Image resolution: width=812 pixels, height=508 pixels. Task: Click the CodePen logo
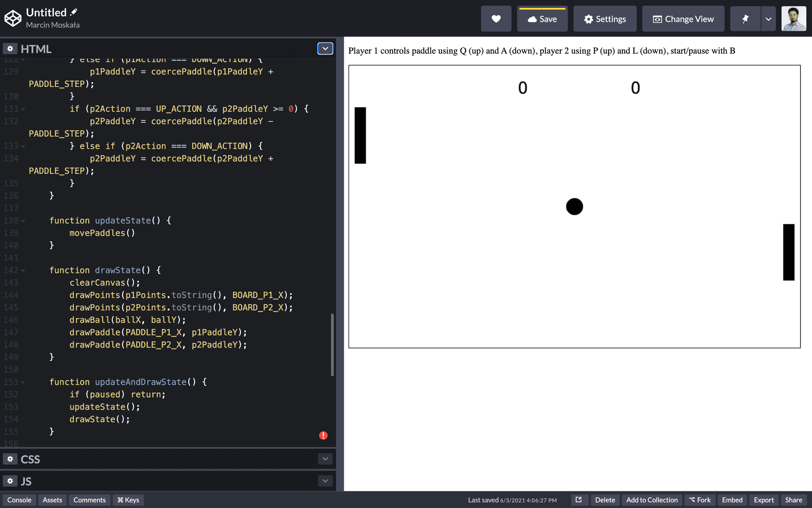[12, 18]
